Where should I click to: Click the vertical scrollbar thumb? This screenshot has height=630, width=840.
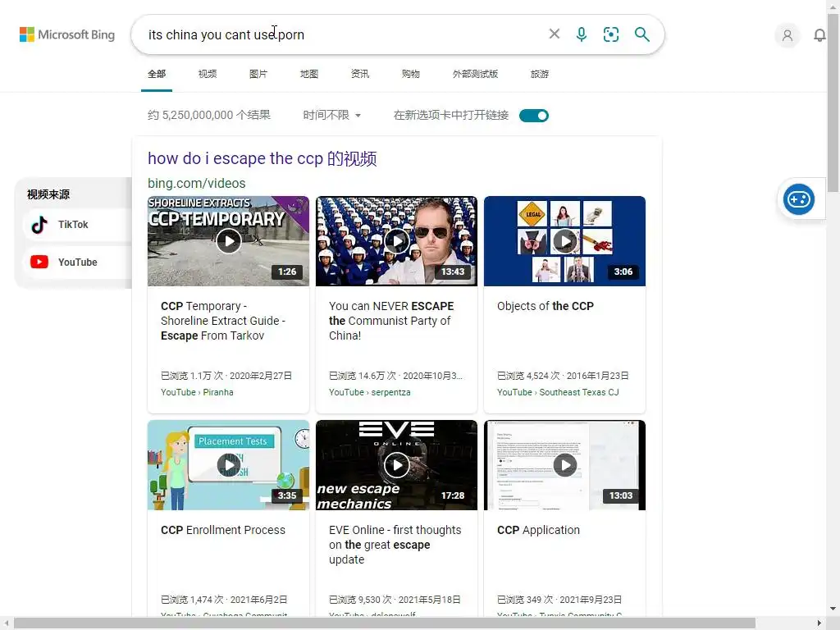click(833, 102)
